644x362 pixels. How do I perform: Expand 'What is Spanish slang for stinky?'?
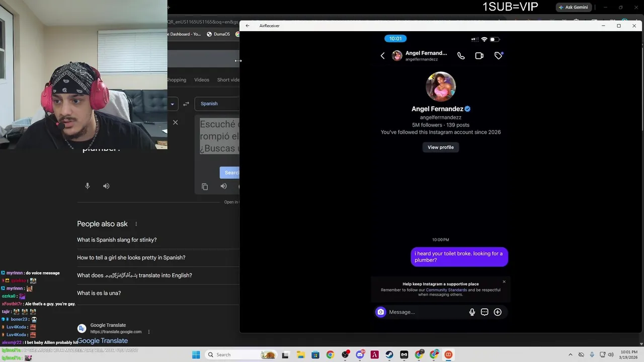tap(158, 240)
